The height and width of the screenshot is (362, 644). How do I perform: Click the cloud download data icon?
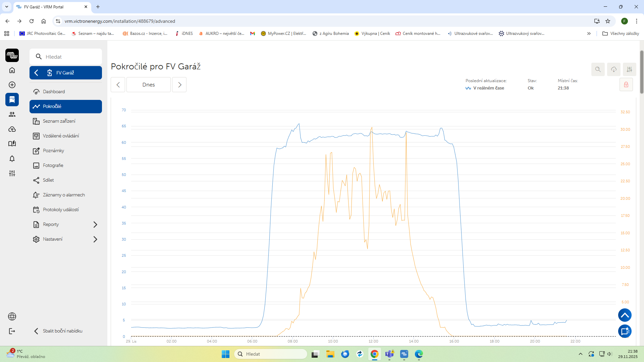pyautogui.click(x=613, y=69)
